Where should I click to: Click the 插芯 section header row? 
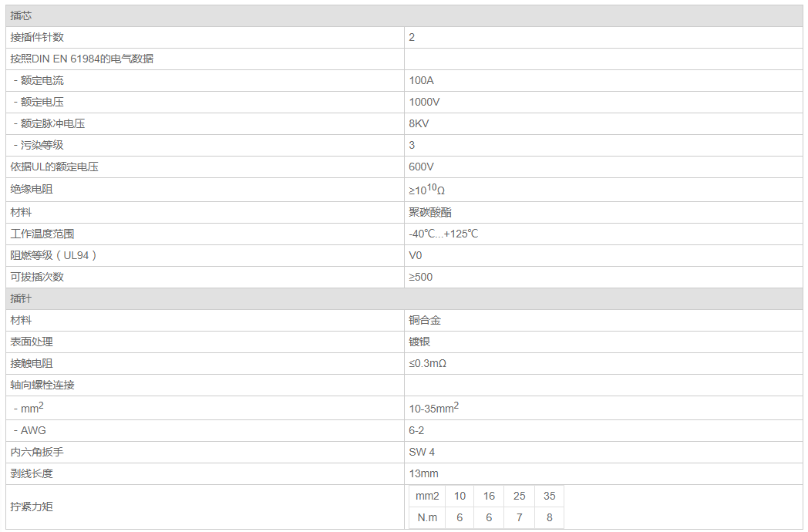[22, 15]
